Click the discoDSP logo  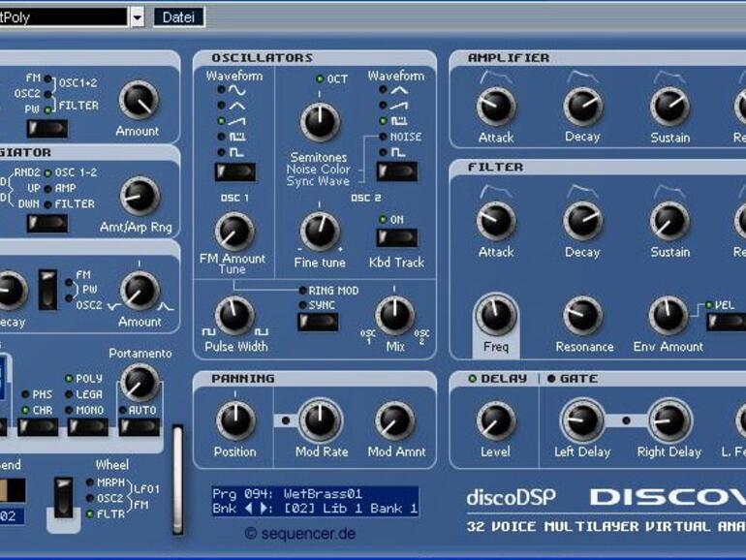click(x=511, y=498)
